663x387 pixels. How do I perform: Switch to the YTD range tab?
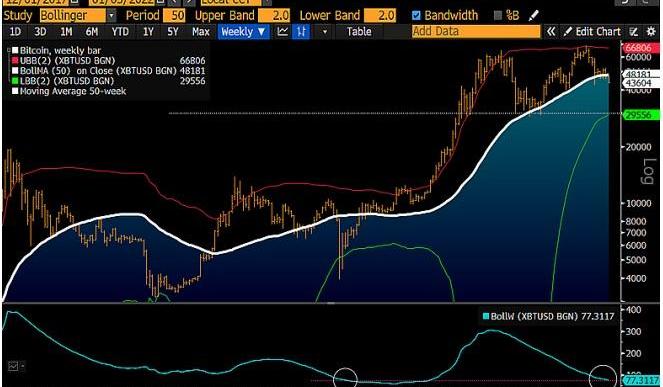pyautogui.click(x=120, y=32)
